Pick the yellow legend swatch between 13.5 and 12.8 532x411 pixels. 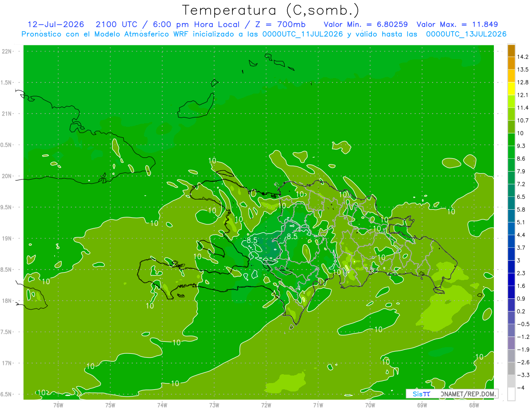tap(511, 76)
